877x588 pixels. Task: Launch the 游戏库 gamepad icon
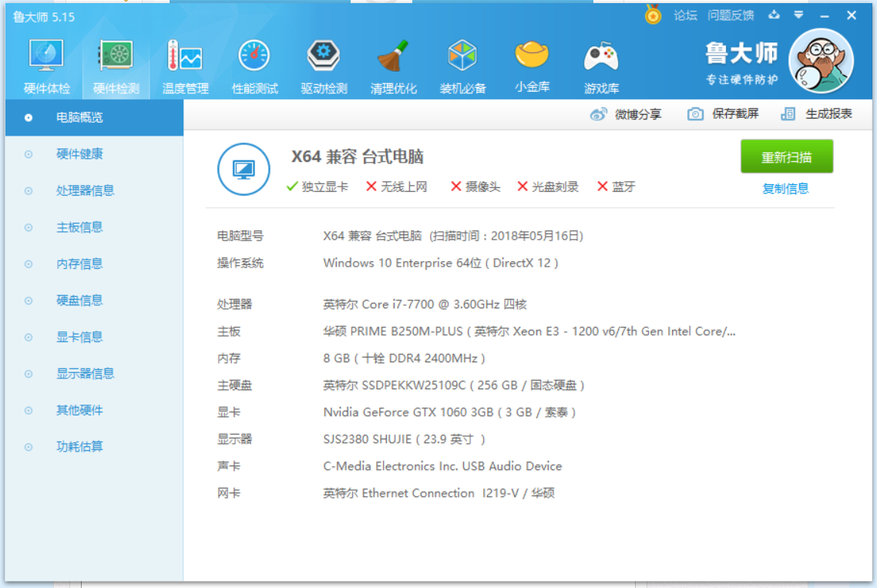pos(601,57)
